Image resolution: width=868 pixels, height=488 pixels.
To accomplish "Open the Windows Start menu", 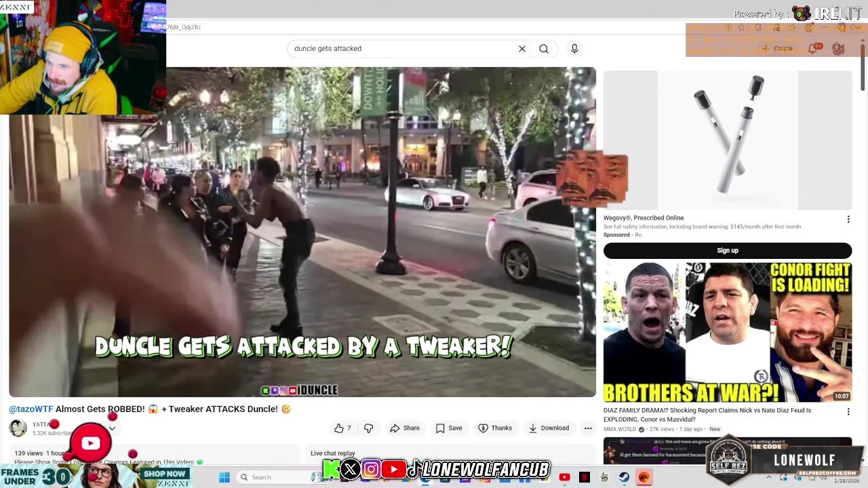I will click(x=224, y=477).
